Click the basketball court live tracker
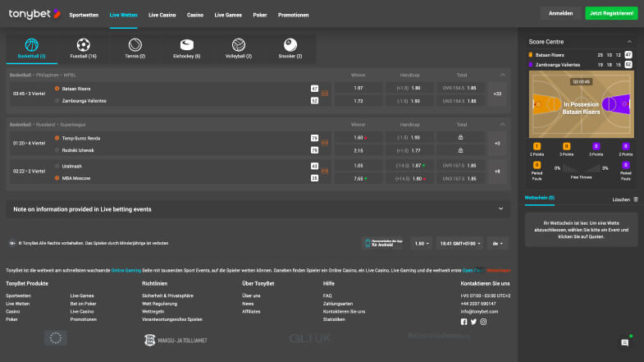The height and width of the screenshot is (362, 644). pos(581,104)
